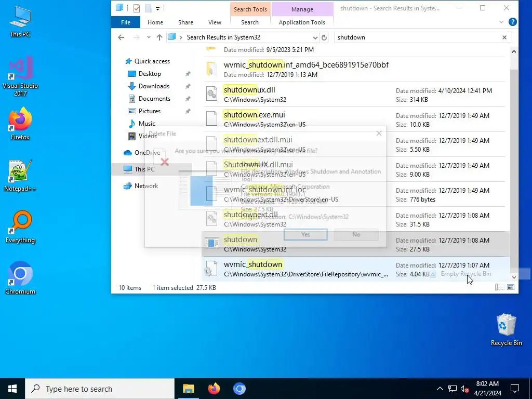The image size is (532, 399).
Task: Open Chromium desktop shortcut
Action: (20, 278)
